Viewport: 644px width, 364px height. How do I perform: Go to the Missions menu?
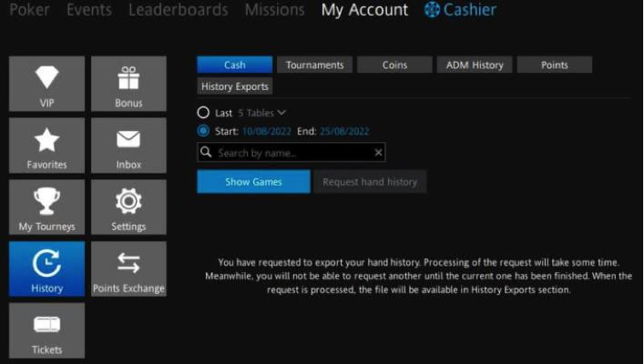(275, 10)
